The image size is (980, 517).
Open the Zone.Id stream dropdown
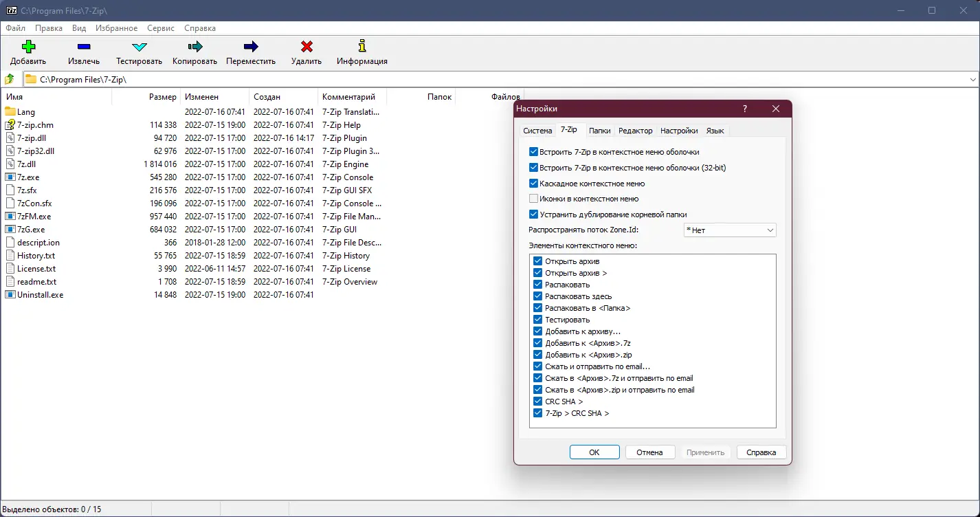[x=730, y=230]
